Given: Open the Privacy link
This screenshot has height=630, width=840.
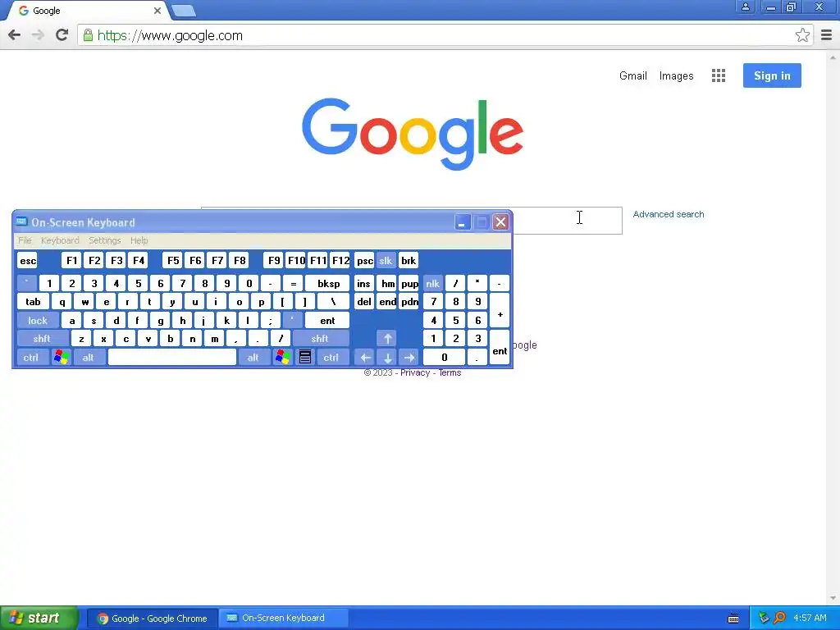Looking at the screenshot, I should pos(415,373).
